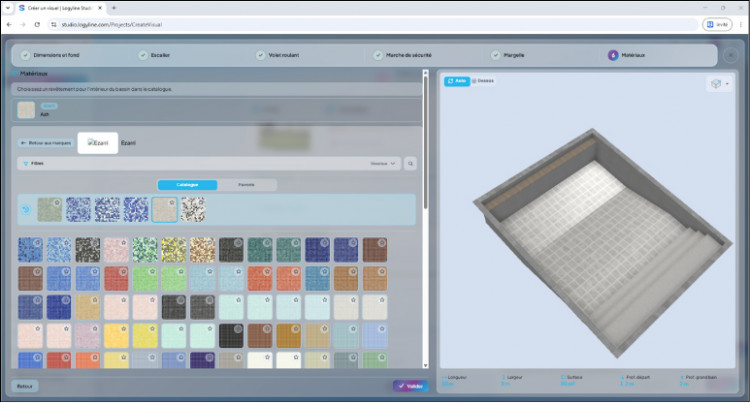This screenshot has height=403, width=750.
Task: Pick the mauve pink swatch in the fourth catalogue row
Action: pos(88,336)
